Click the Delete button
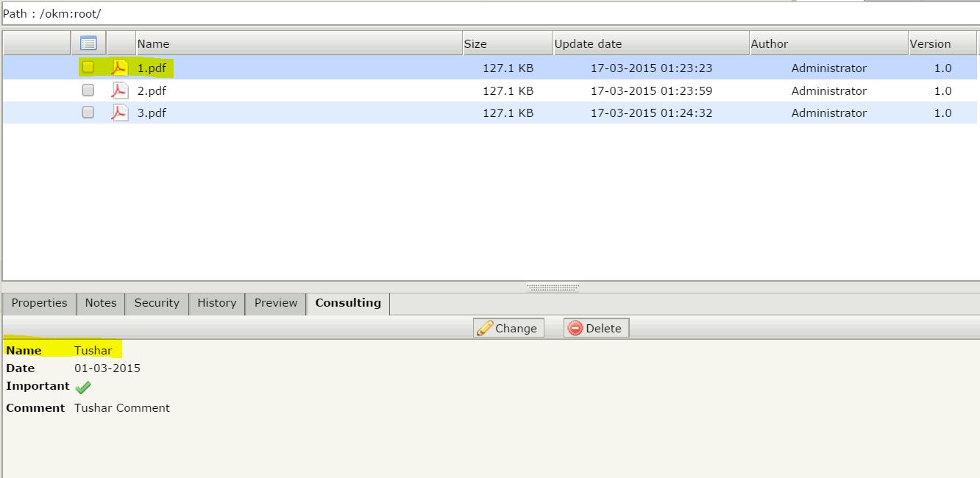This screenshot has height=478, width=980. [596, 328]
